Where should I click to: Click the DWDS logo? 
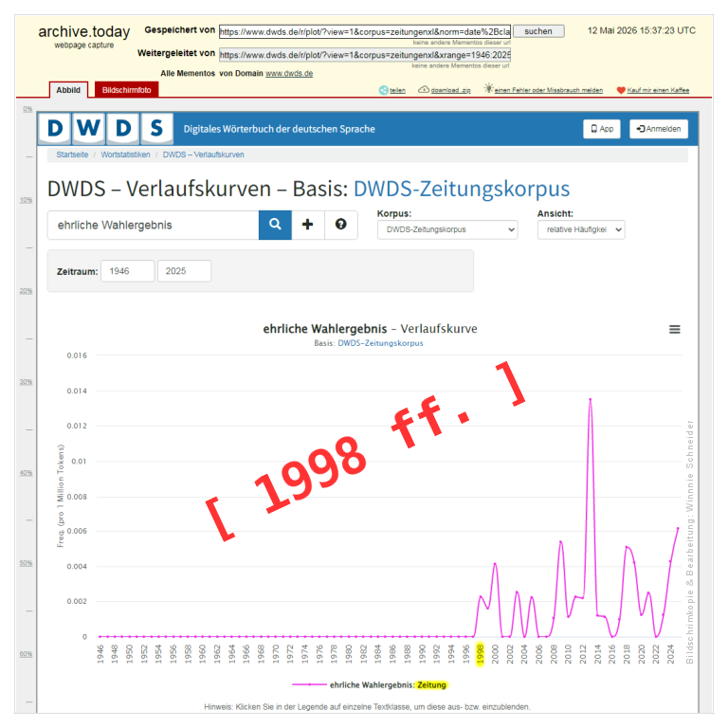[106, 128]
